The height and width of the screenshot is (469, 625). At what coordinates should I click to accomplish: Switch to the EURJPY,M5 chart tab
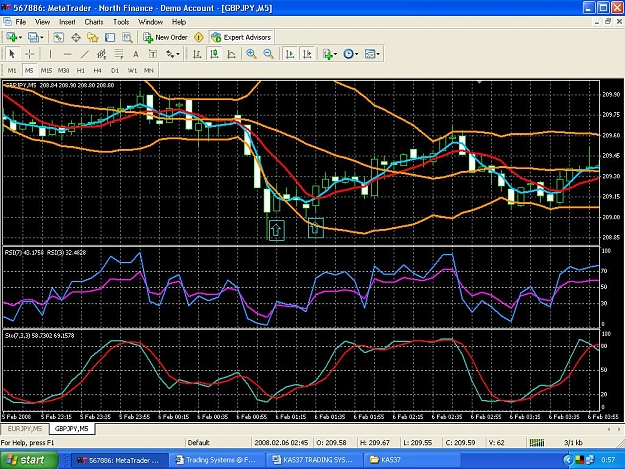pos(25,429)
